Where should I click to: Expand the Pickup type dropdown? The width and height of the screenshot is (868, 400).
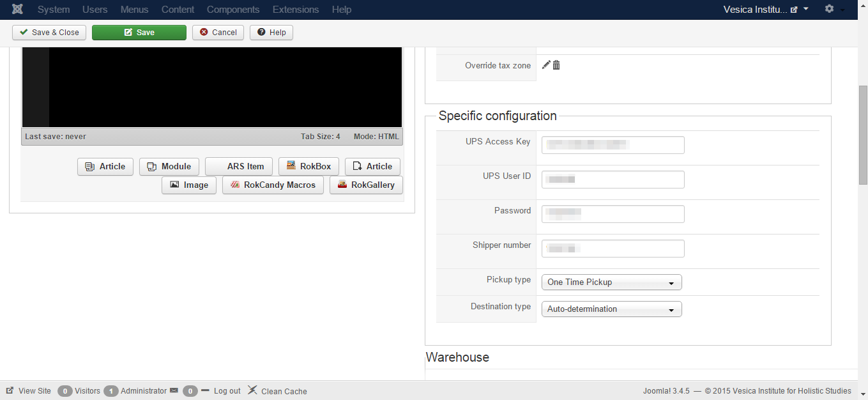pos(611,282)
